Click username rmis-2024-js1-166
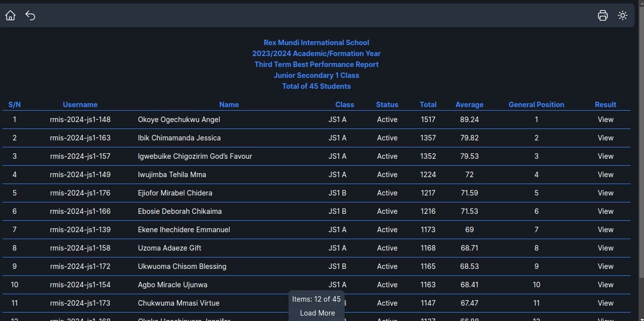 pos(80,211)
